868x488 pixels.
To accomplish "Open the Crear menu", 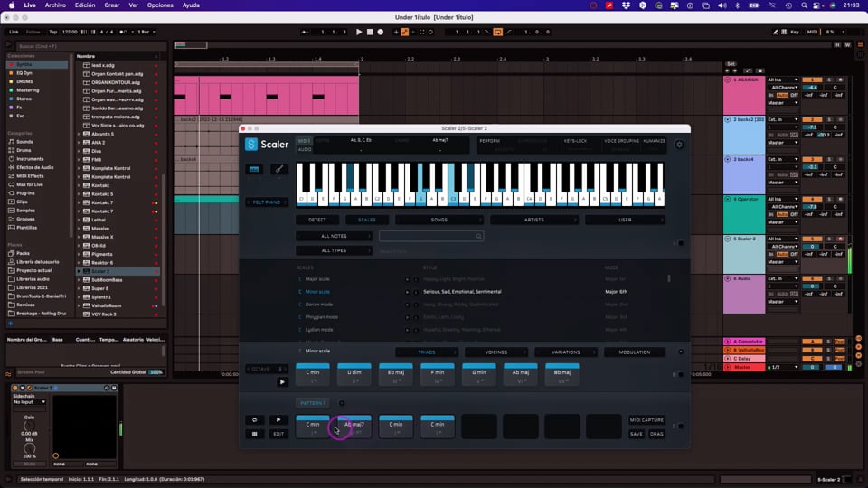I will pyautogui.click(x=112, y=5).
